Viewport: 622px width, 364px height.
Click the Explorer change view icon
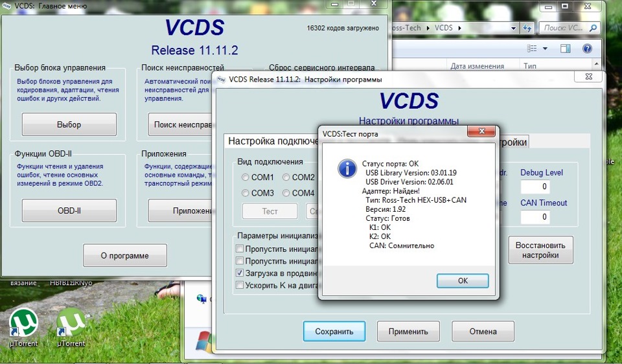pyautogui.click(x=531, y=49)
